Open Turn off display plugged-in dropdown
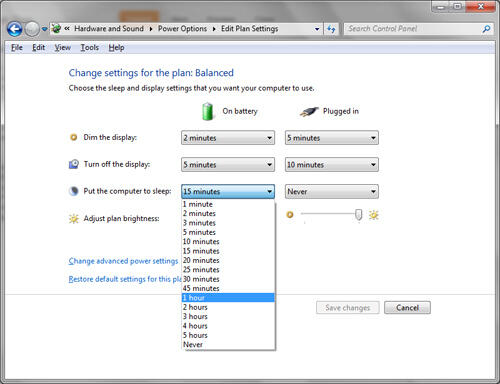Screen dimensions: 500x384 tap(332, 165)
